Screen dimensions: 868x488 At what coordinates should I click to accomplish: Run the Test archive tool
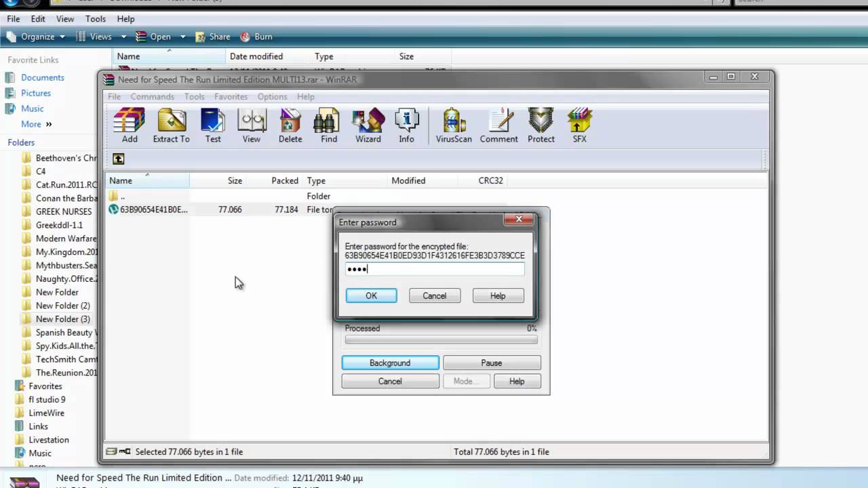pyautogui.click(x=213, y=126)
